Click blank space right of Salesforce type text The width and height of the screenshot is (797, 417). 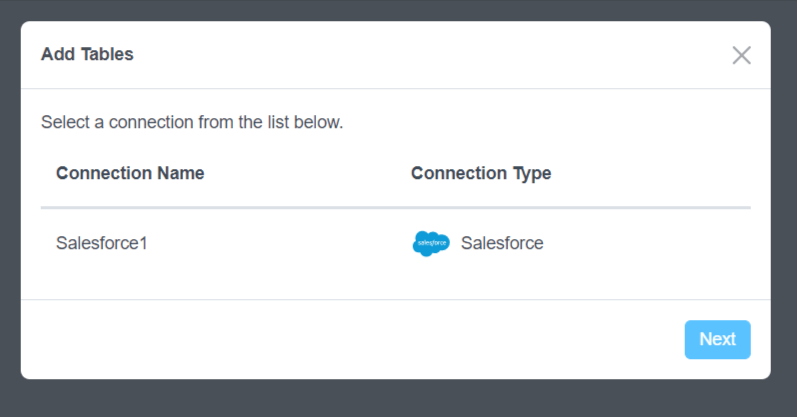click(650, 243)
